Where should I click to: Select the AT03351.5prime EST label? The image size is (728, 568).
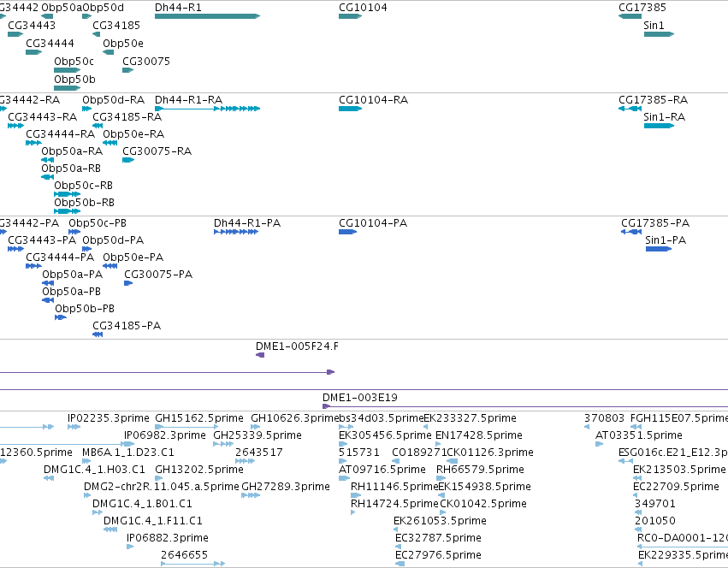(x=639, y=435)
